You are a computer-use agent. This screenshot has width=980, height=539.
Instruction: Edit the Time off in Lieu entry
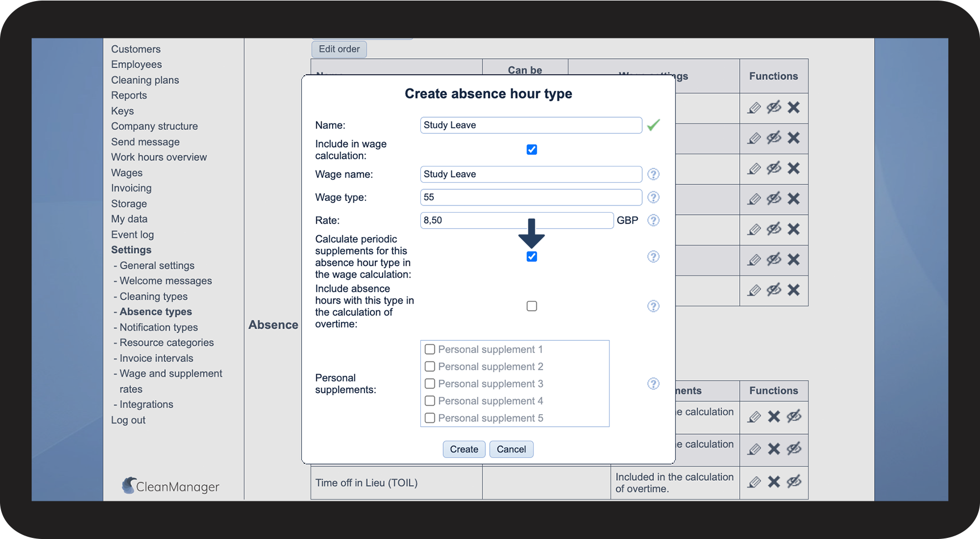(x=754, y=482)
